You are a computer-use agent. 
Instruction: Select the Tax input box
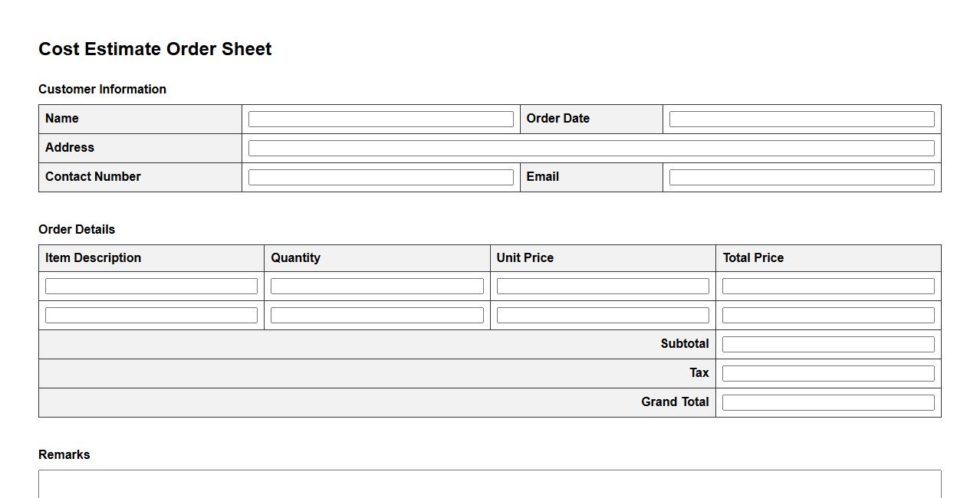pos(828,374)
